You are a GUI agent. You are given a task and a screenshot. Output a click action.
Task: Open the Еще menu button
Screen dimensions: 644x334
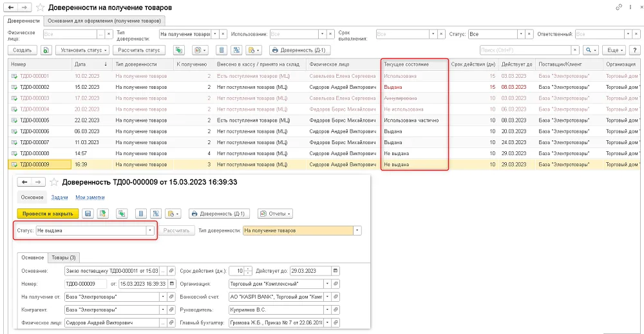click(x=614, y=50)
